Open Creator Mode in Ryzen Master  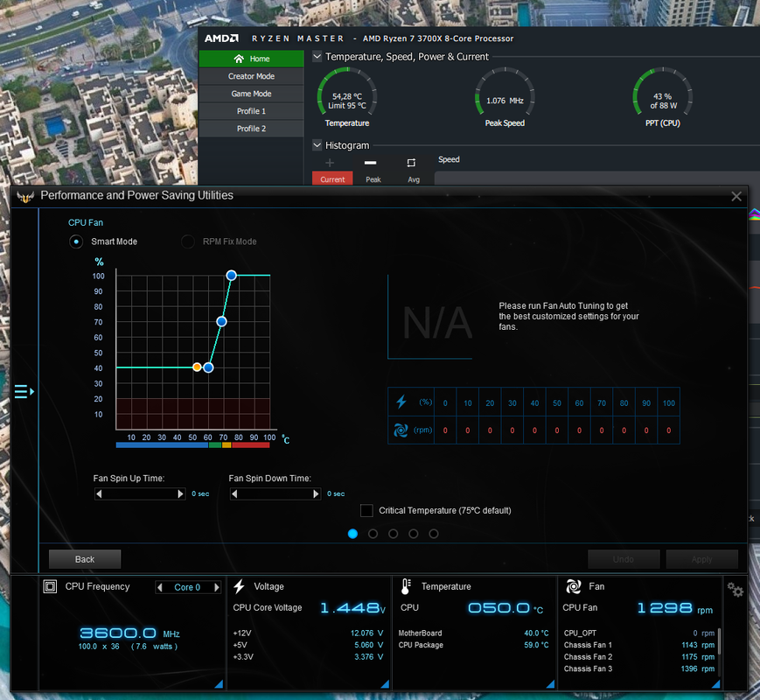click(251, 76)
